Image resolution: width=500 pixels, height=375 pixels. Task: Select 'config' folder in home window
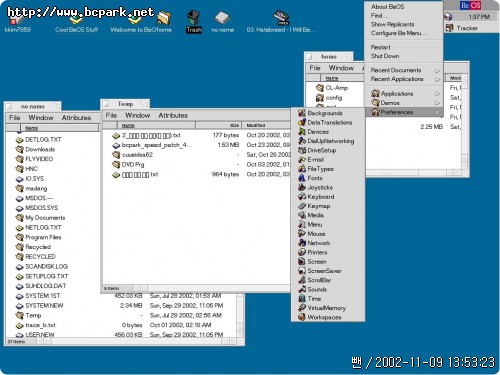tap(329, 98)
